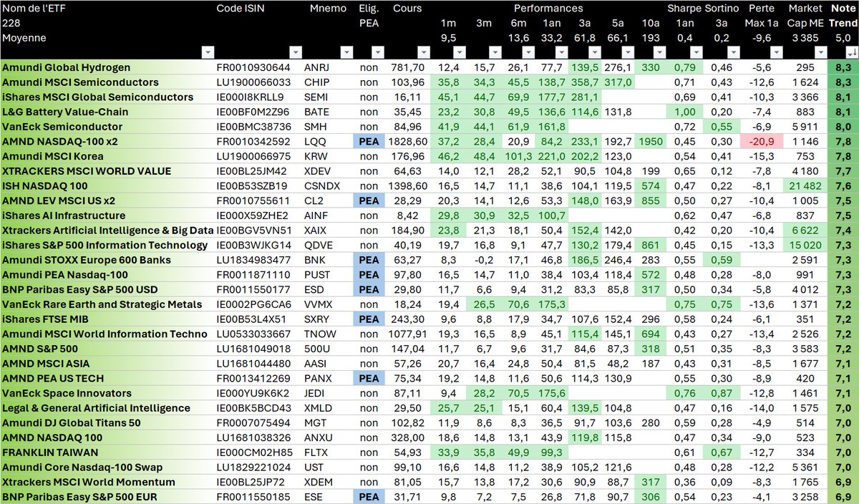Select the Note Trend 7,7 for XDEV
Image resolution: width=859 pixels, height=504 pixels.
tap(843, 171)
